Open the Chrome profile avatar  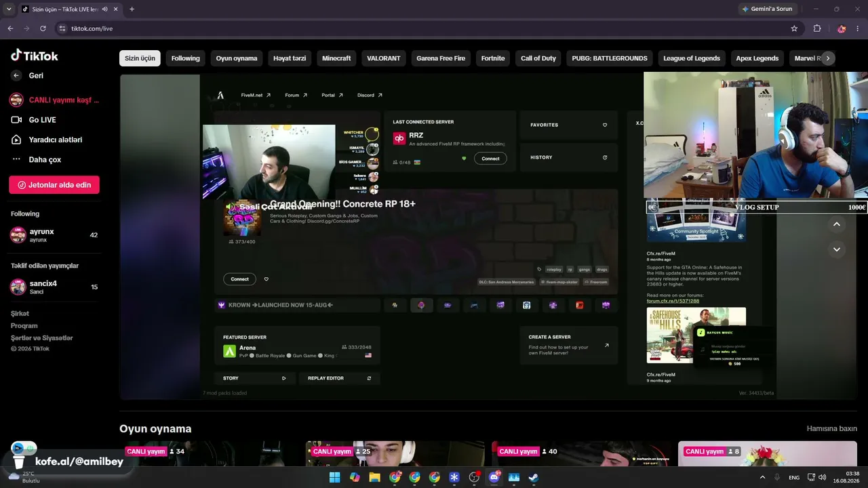[x=842, y=28]
